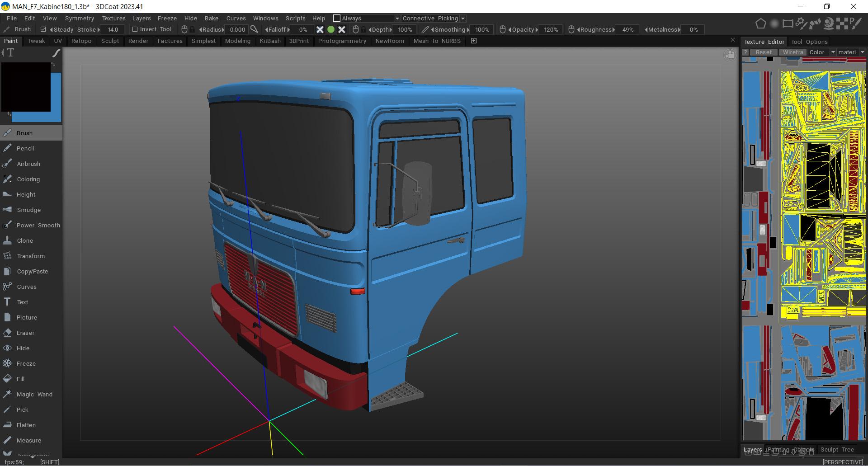The width and height of the screenshot is (868, 466).
Task: Enable the Invert Tool checkbox
Action: tap(135, 29)
